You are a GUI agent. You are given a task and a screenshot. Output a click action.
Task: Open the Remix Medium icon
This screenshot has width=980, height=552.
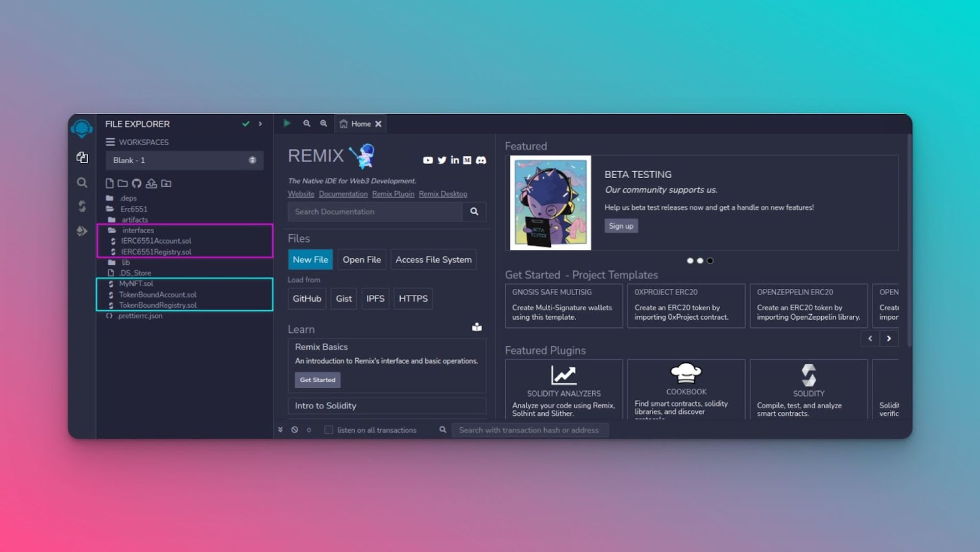(467, 160)
